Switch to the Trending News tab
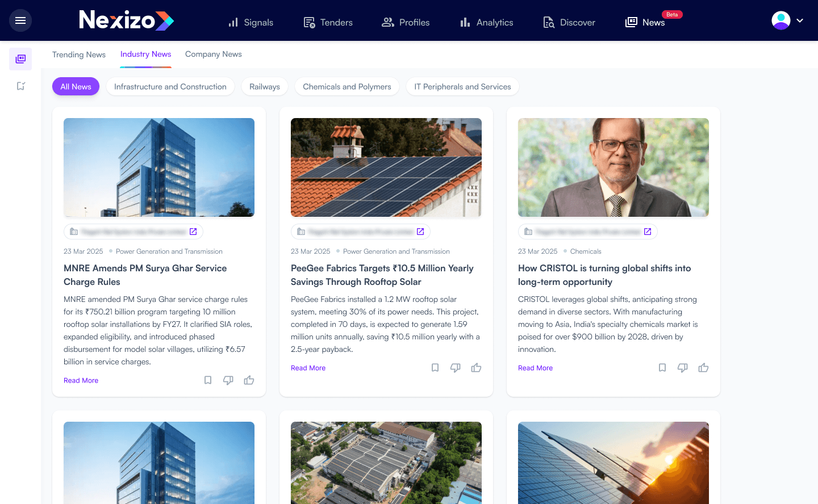 pyautogui.click(x=79, y=54)
